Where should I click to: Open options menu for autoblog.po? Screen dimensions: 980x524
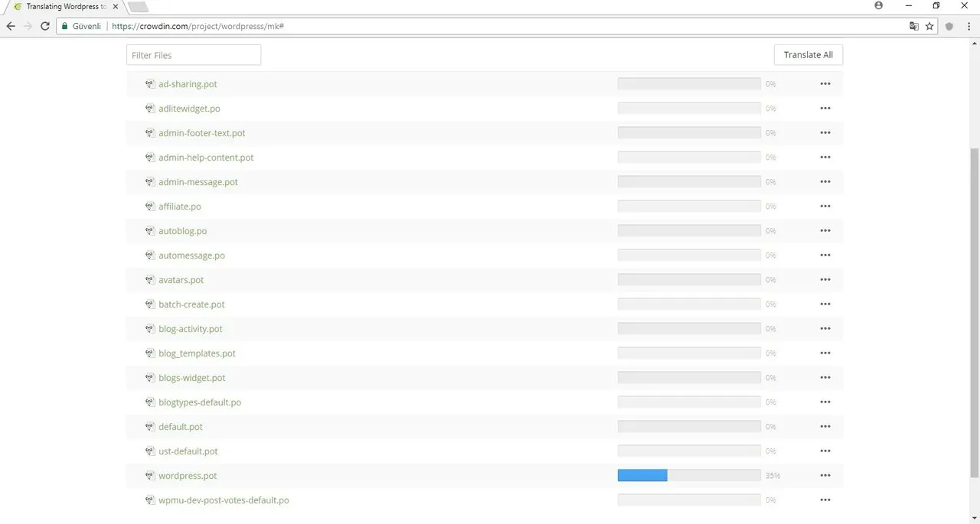click(825, 231)
